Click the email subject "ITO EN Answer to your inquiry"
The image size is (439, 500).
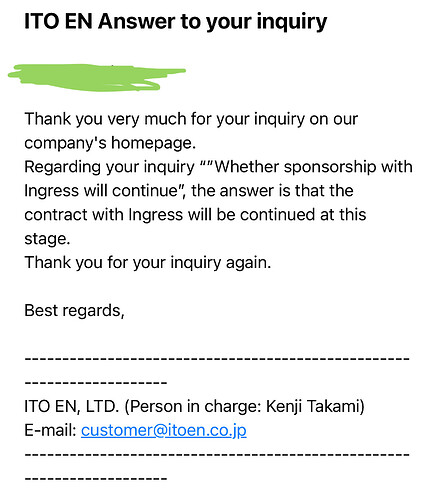(x=176, y=22)
